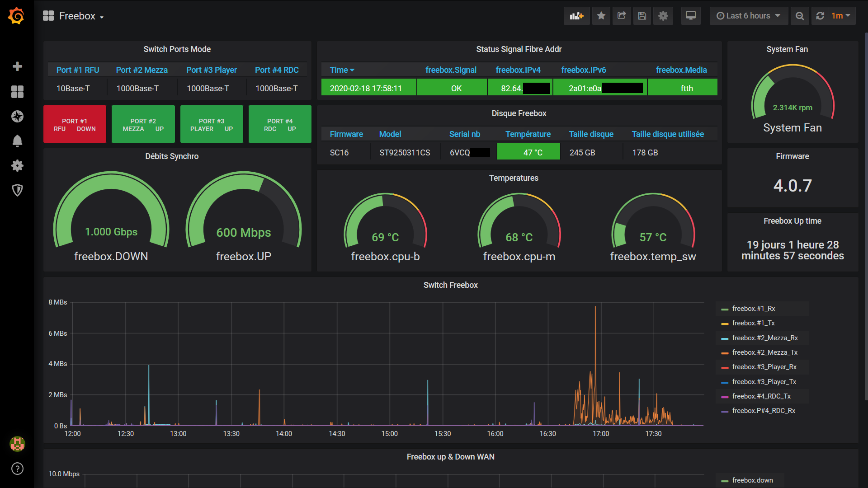The width and height of the screenshot is (868, 488).
Task: Cycle view mode with monitor icon
Action: 690,16
